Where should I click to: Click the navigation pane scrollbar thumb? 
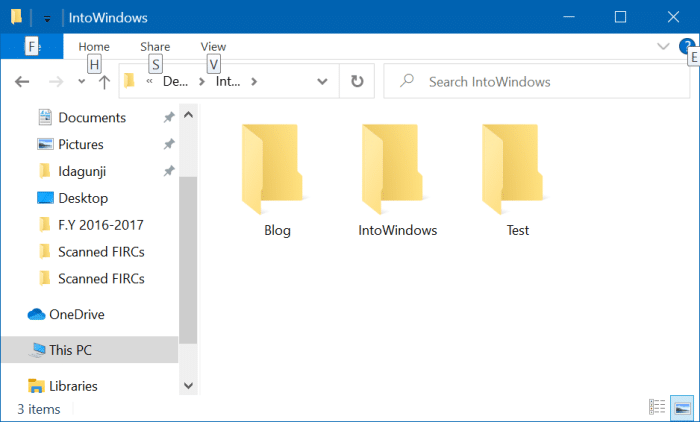coord(188,260)
